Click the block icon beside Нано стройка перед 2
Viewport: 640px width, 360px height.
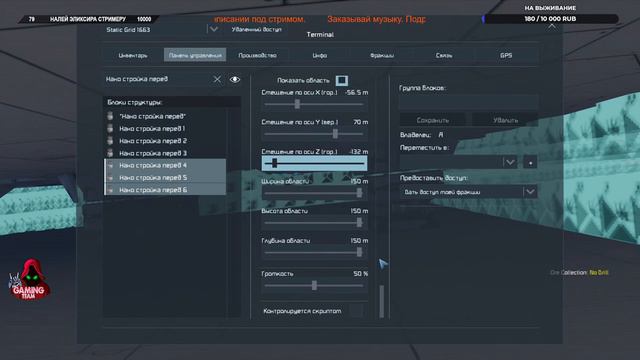(x=110, y=140)
